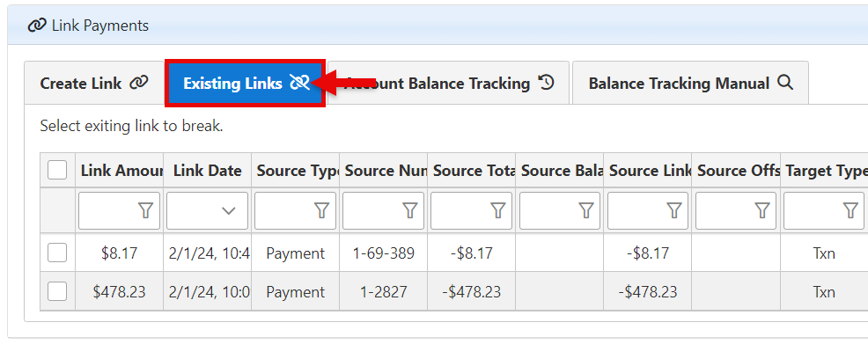868x359 pixels.
Task: Open the Balance Tracking Manual tab
Action: click(690, 84)
